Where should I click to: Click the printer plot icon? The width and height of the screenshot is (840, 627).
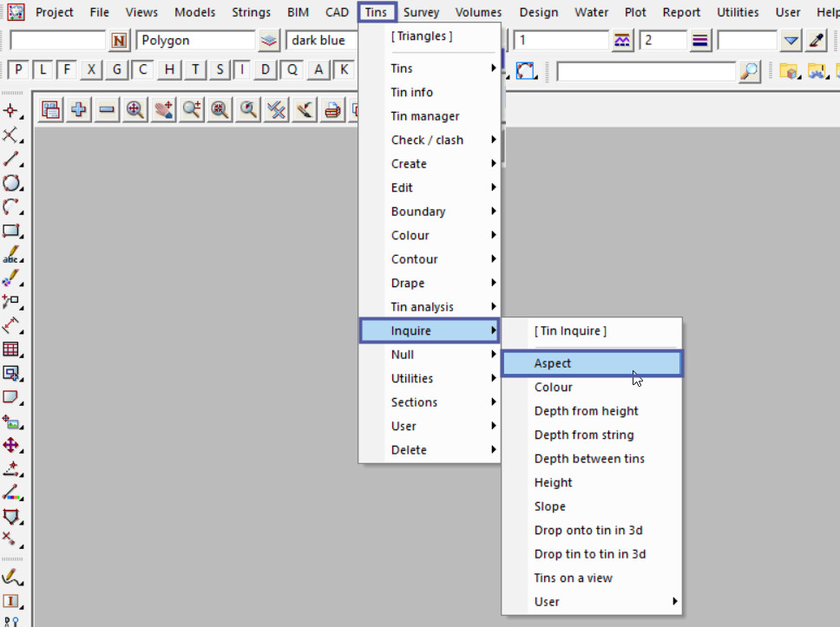coord(332,109)
